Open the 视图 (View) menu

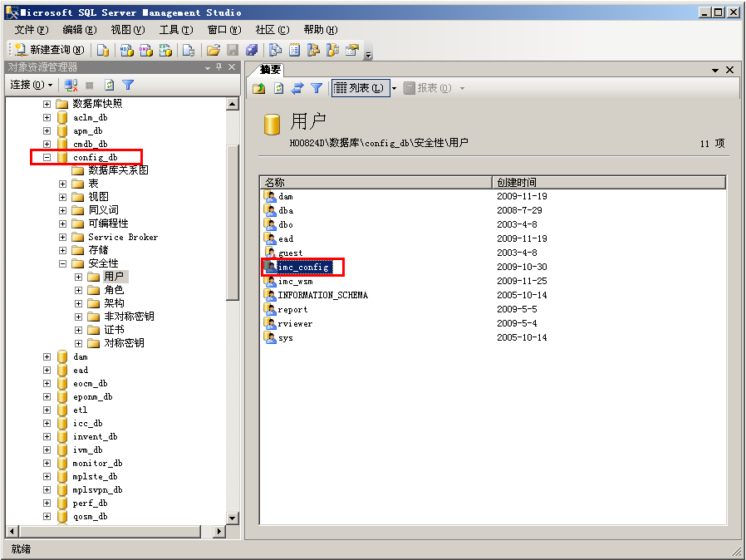(127, 30)
